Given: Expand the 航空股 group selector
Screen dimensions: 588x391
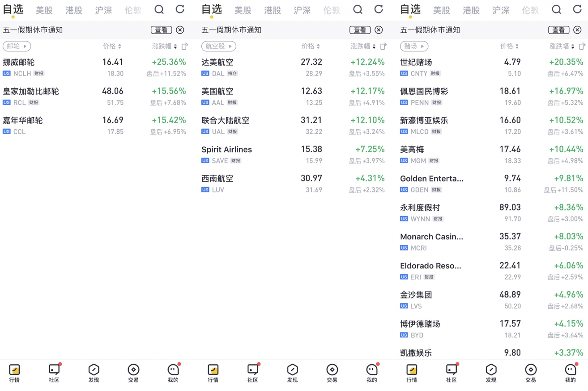Looking at the screenshot, I should 219,46.
